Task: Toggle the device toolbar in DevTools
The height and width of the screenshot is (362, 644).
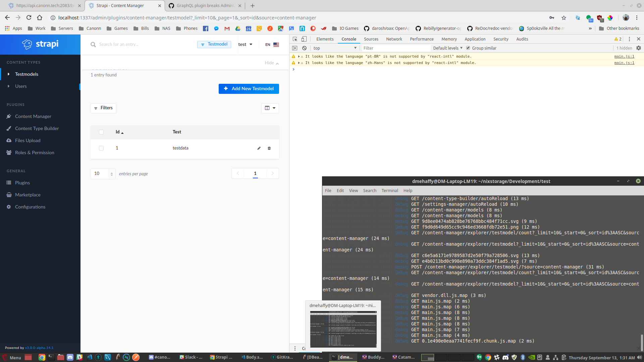Action: (304, 39)
